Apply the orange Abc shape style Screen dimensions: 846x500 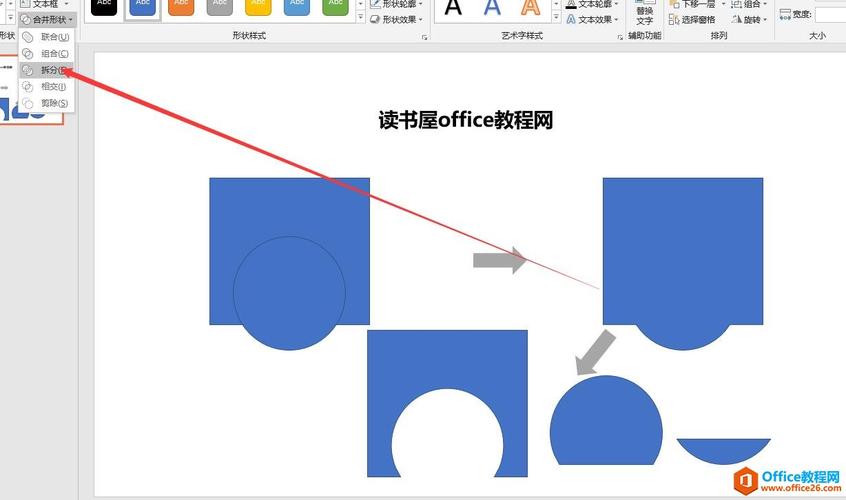(x=181, y=6)
